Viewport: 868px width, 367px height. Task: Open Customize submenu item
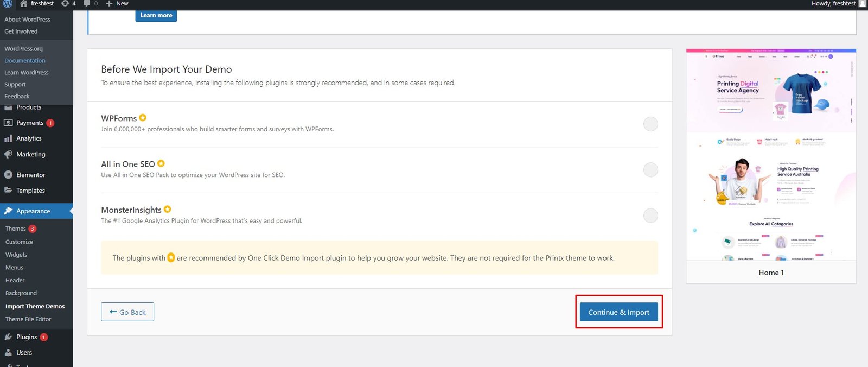click(19, 242)
